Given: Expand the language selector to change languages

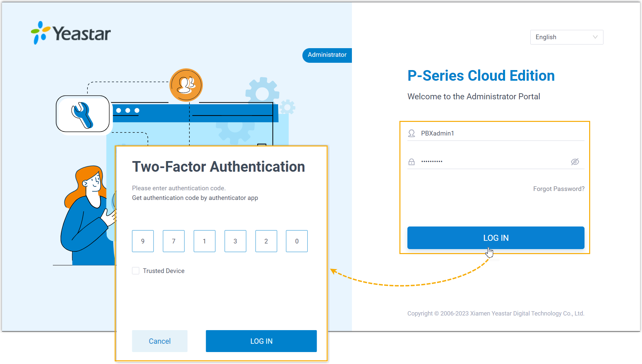Looking at the screenshot, I should tap(567, 37).
